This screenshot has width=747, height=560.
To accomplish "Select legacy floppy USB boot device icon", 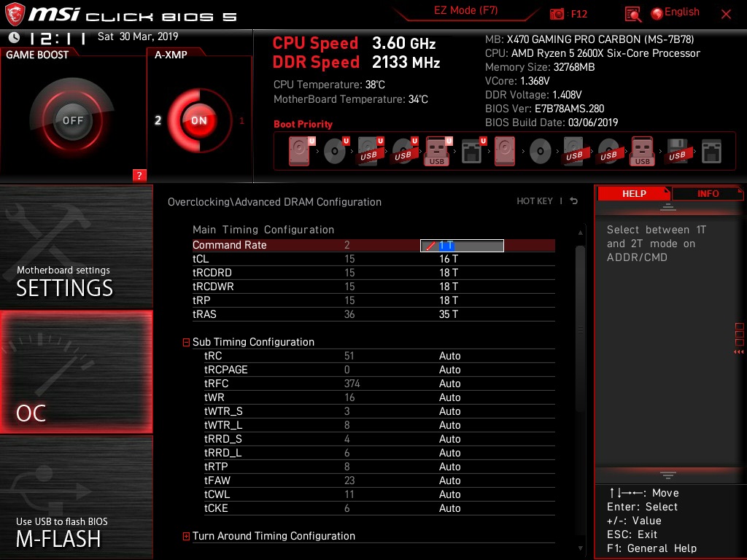I will [677, 151].
